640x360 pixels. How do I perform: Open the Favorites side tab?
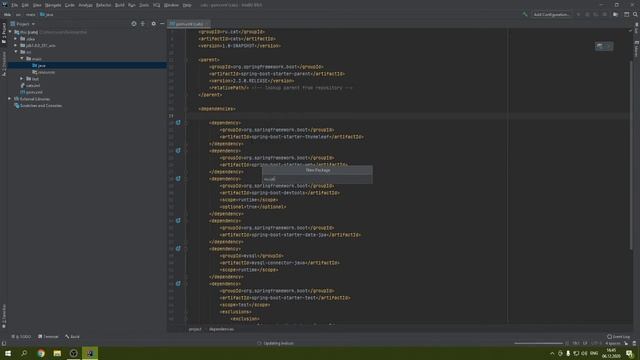click(x=4, y=316)
